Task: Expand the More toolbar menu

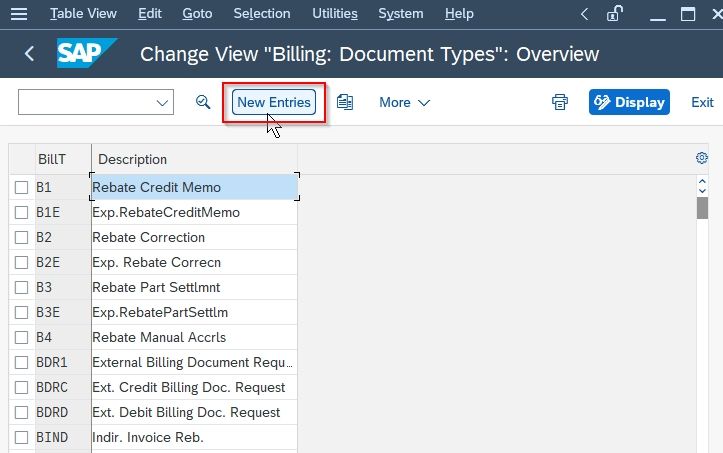Action: (404, 102)
